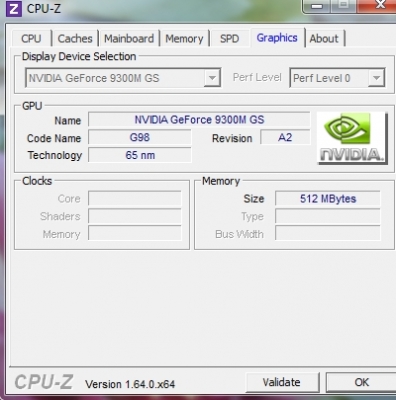Select the Graphics tab
396x400 pixels.
point(277,38)
